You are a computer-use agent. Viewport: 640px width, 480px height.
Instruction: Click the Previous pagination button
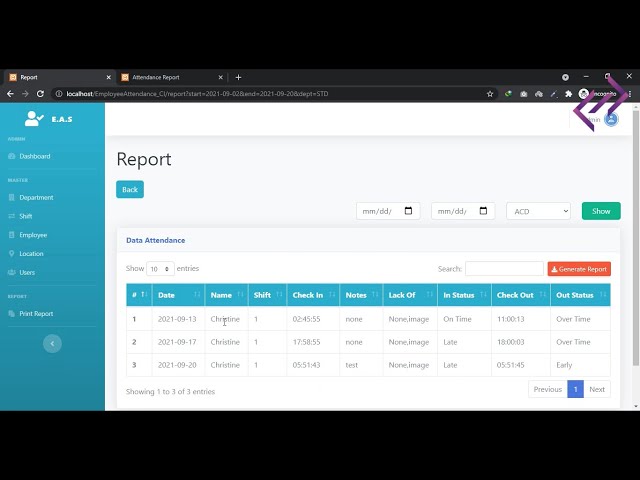click(548, 389)
